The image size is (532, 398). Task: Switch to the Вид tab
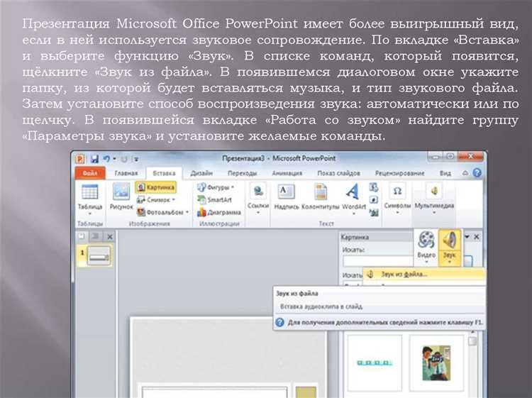tap(445, 173)
